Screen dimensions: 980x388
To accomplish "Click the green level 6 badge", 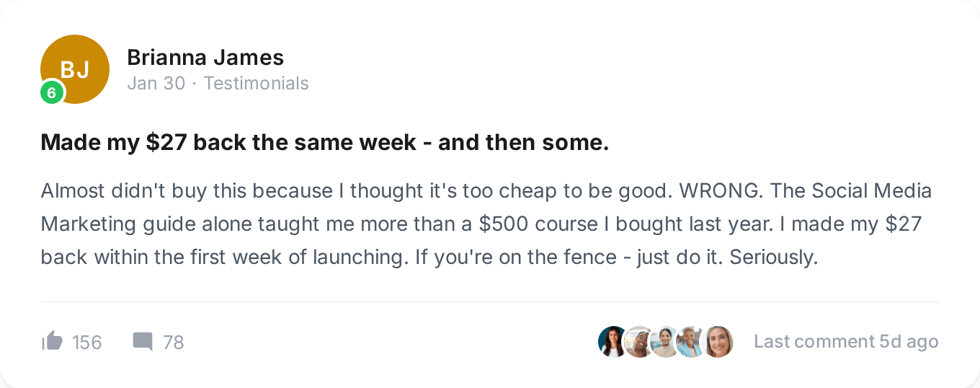I will (x=52, y=92).
